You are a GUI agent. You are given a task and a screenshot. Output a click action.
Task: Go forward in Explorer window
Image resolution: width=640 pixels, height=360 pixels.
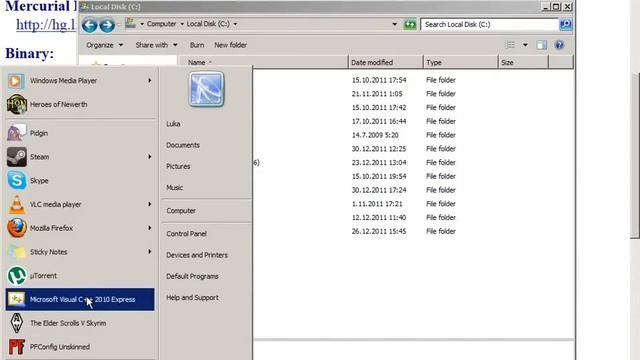[107, 25]
